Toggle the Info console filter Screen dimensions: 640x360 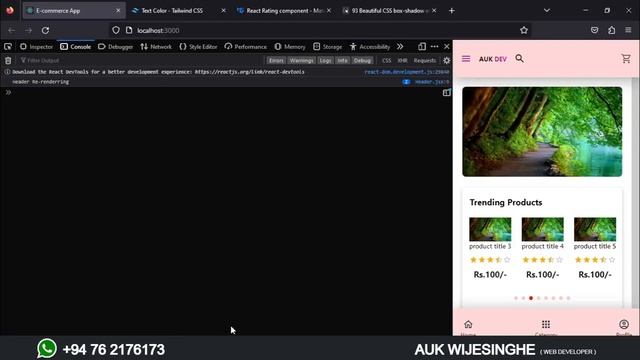pos(342,60)
